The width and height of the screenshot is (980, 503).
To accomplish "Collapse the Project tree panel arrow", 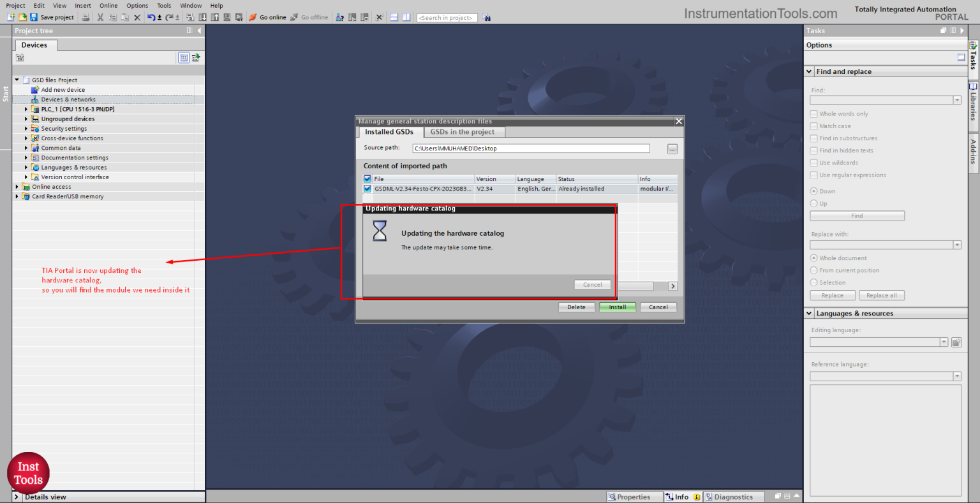I will 199,31.
